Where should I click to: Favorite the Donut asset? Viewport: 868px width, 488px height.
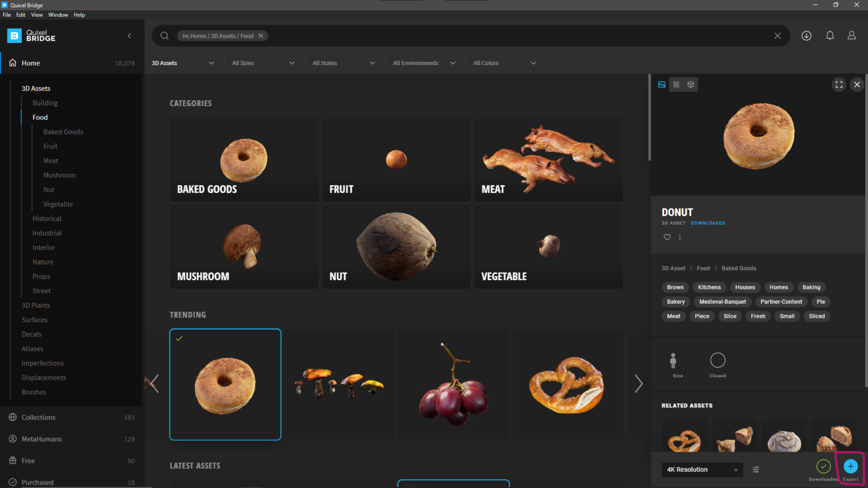click(667, 237)
